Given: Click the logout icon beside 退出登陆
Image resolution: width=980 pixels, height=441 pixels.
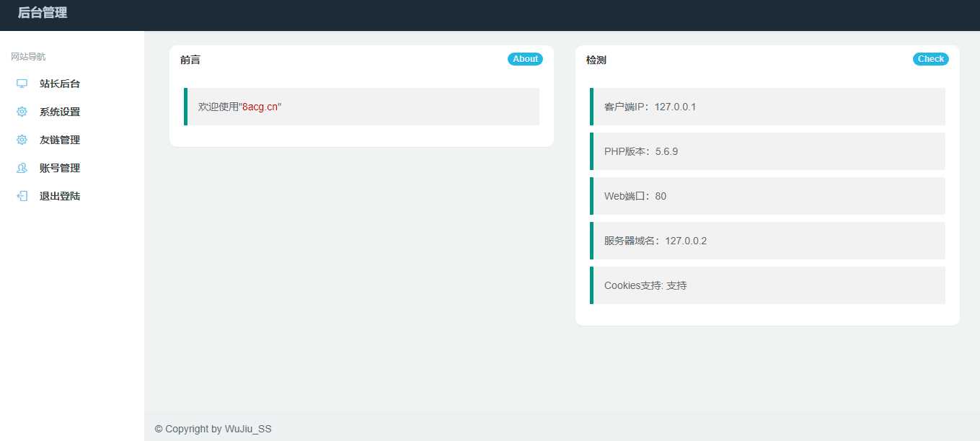Looking at the screenshot, I should click(21, 196).
